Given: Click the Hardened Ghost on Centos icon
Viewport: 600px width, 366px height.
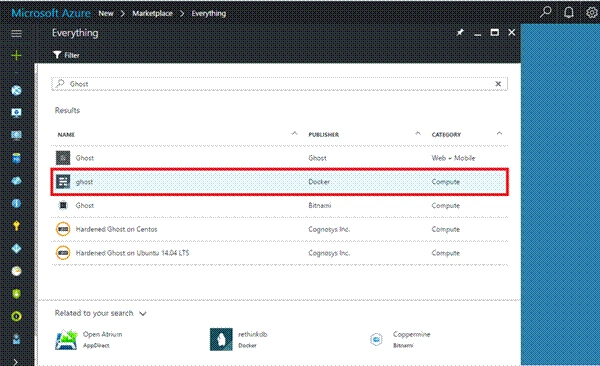Looking at the screenshot, I should [x=63, y=229].
